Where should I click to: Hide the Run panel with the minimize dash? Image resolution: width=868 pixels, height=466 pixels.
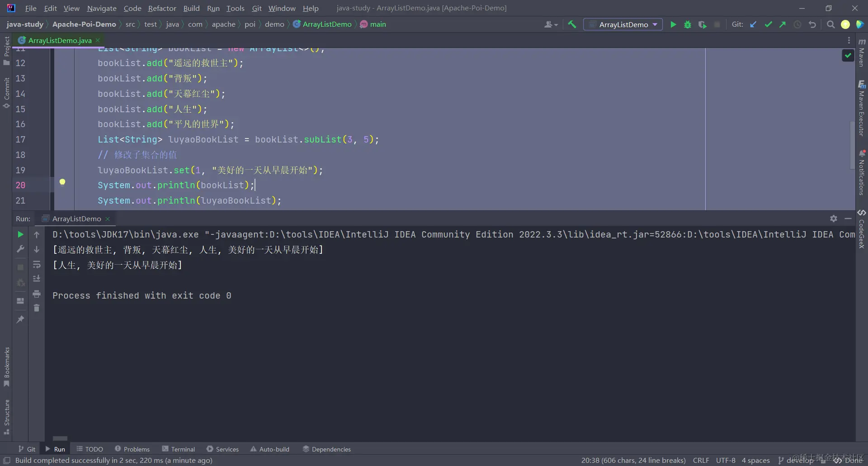click(848, 219)
